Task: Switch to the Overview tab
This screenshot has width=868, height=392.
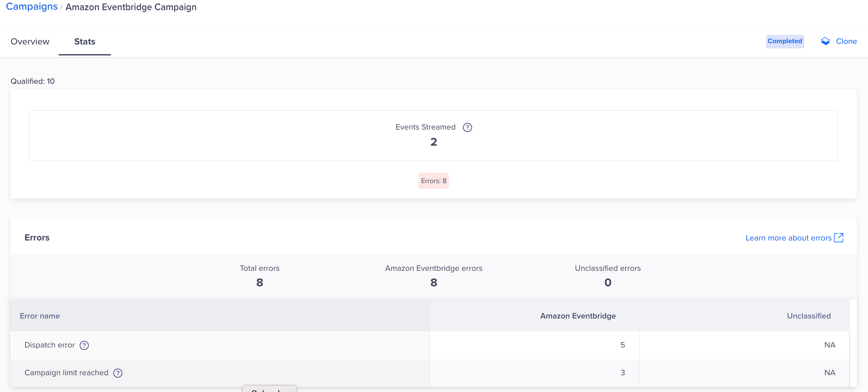Action: [x=30, y=41]
